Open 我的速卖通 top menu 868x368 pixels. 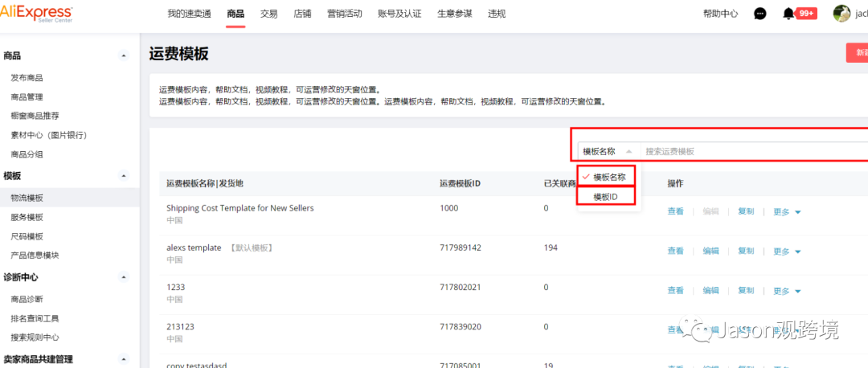tap(190, 14)
